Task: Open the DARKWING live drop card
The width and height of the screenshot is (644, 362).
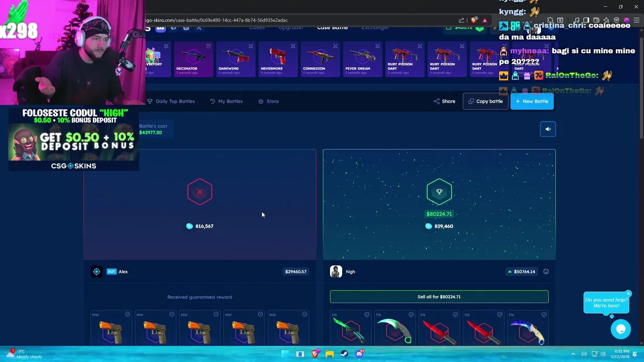Action: pyautogui.click(x=236, y=59)
